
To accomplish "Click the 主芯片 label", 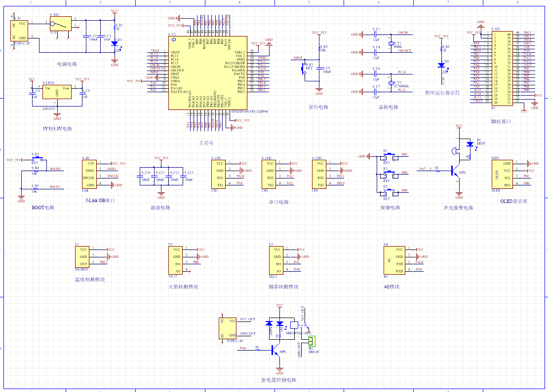I will (x=206, y=143).
